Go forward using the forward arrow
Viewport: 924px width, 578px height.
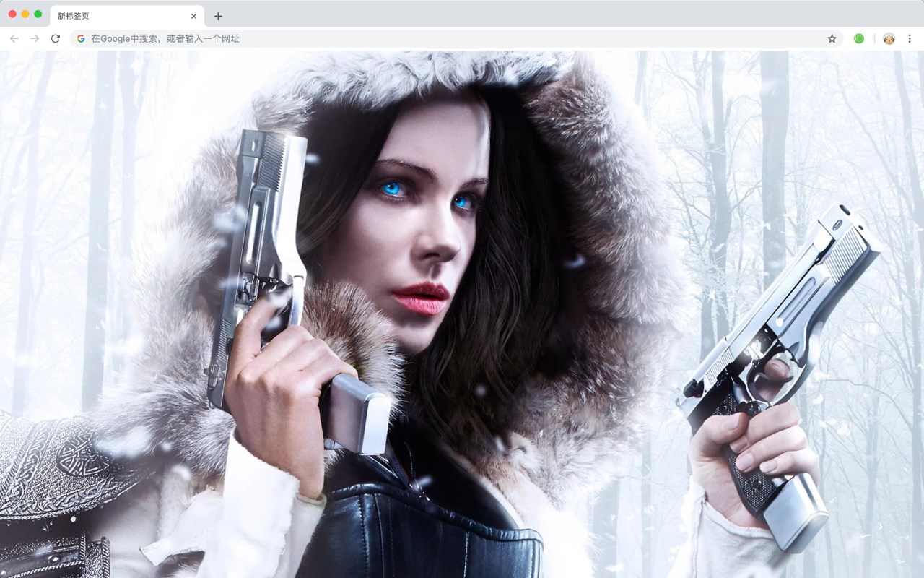pyautogui.click(x=35, y=38)
